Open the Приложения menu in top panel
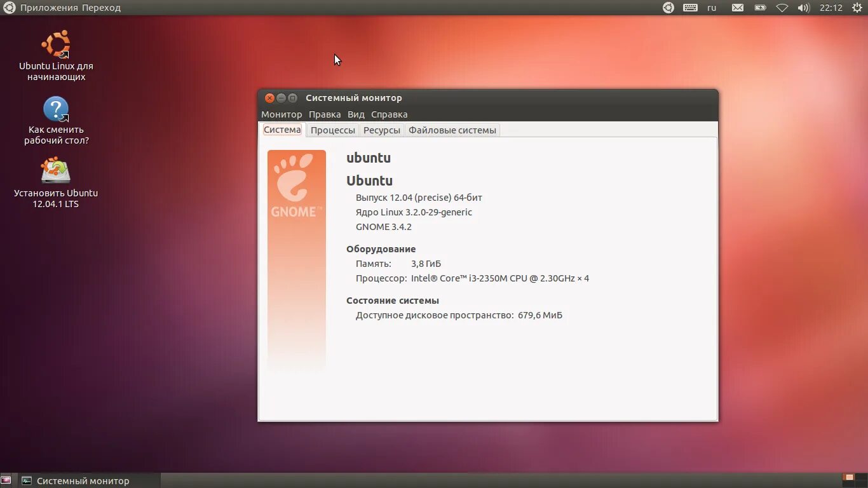Viewport: 868px width, 488px height. pos(49,8)
